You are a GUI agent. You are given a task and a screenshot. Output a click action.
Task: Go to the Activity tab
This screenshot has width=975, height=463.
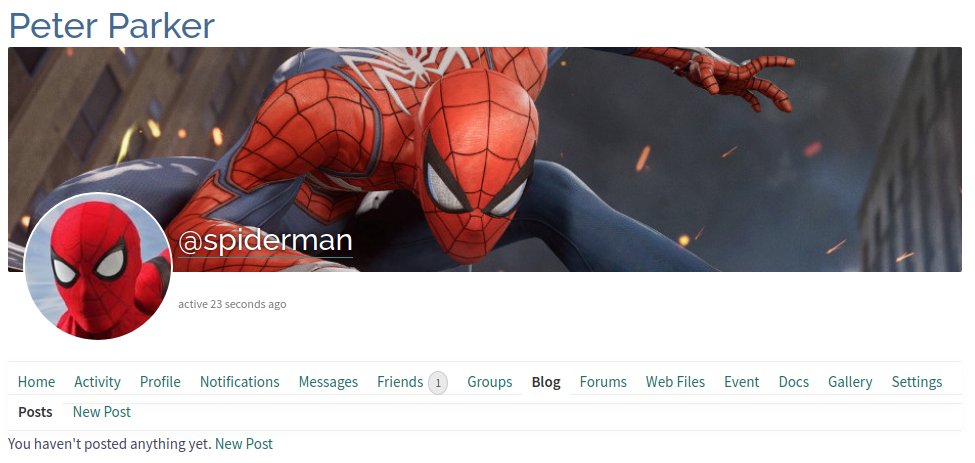(97, 382)
